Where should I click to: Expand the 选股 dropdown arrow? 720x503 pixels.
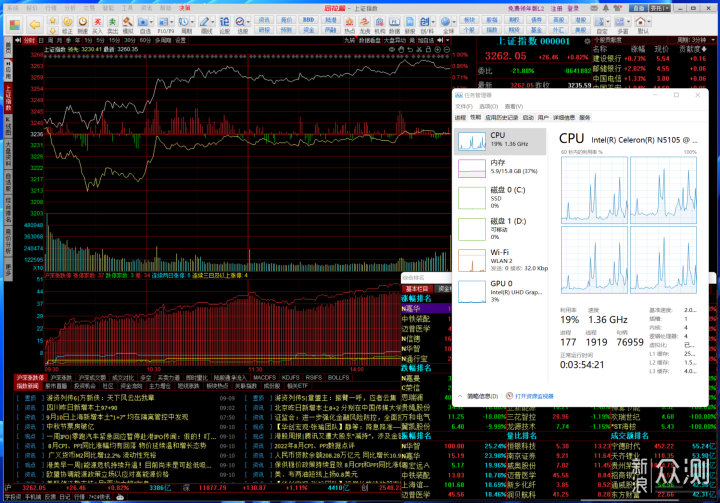248,22
